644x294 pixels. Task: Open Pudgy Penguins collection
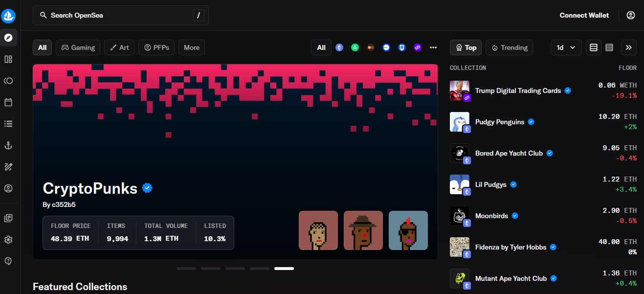click(x=543, y=122)
